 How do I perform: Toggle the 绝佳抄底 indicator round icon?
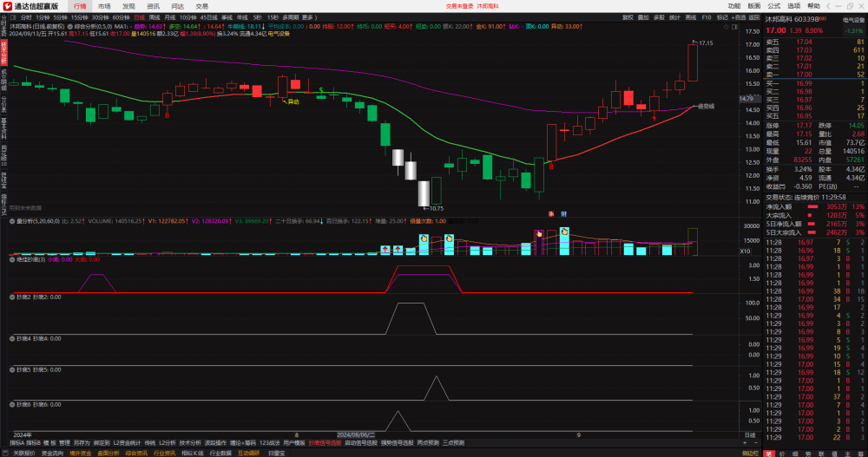coord(12,259)
